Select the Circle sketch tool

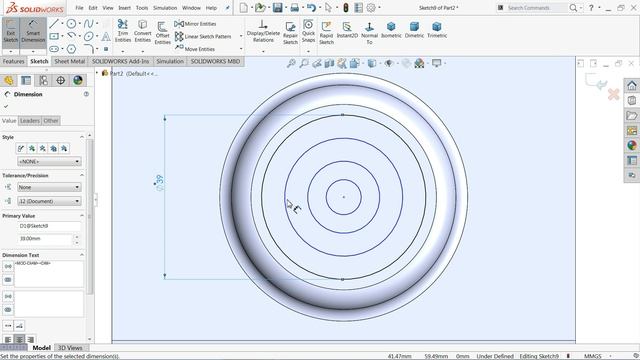coord(71,24)
